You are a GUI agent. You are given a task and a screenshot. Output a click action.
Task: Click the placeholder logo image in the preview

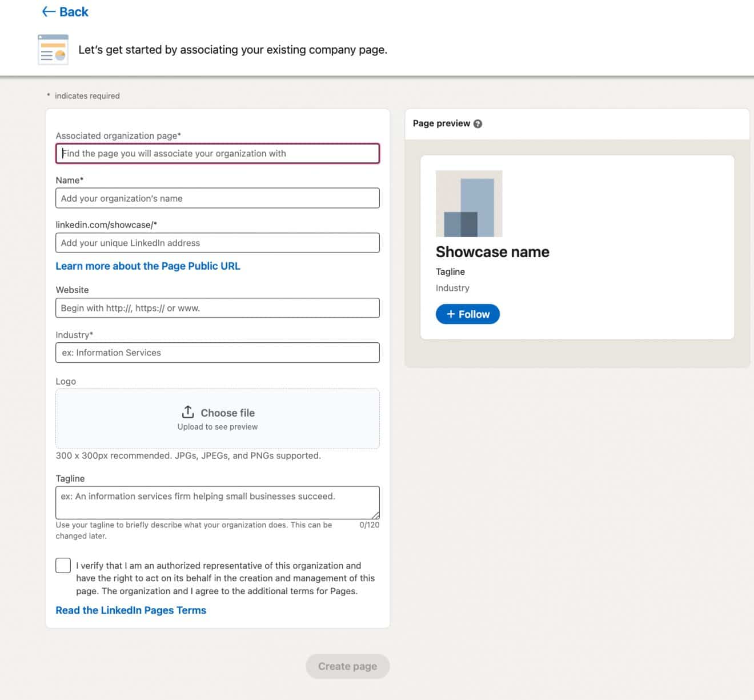coord(469,203)
